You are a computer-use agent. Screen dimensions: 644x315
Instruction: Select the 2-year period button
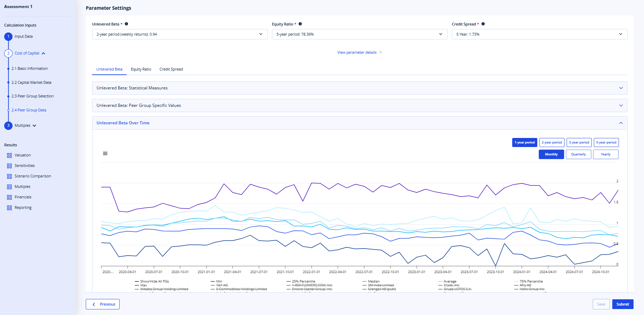pos(552,142)
